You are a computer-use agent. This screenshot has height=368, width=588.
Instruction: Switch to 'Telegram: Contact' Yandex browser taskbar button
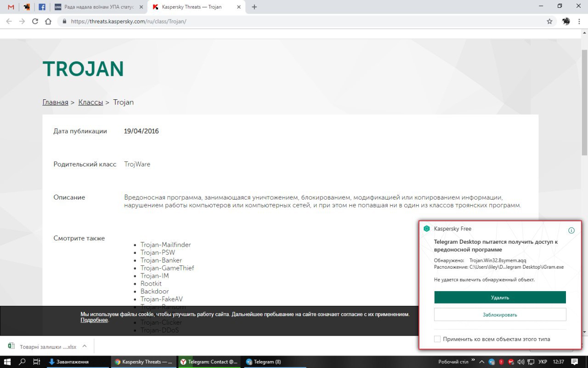tap(209, 362)
